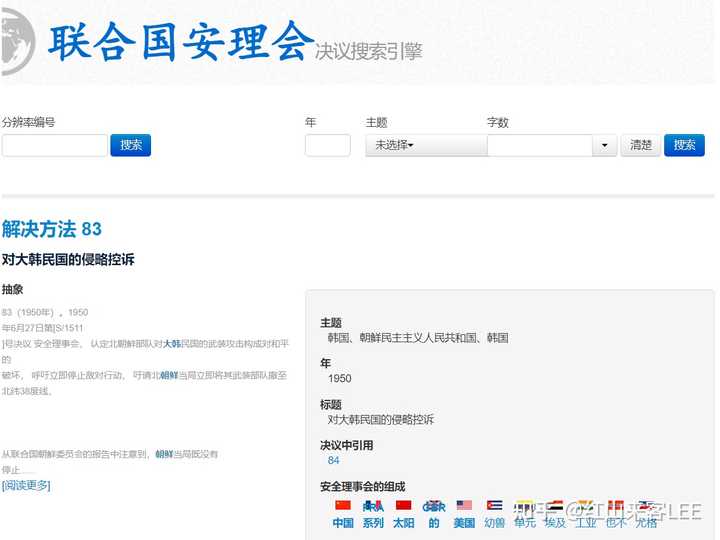Click the UN globe logo

(x=17, y=41)
